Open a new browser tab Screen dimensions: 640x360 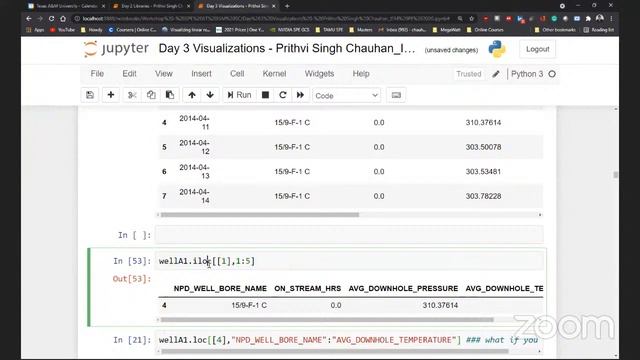(x=287, y=6)
